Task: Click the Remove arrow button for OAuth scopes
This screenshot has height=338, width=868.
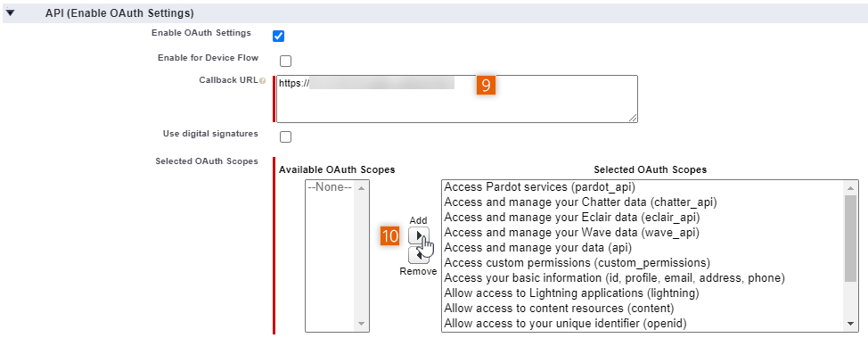Action: (419, 255)
